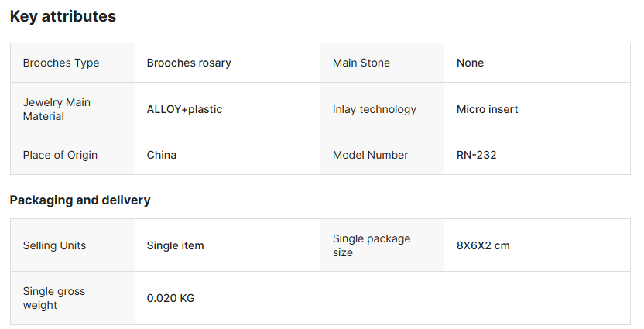Select the 8X6X2 cm size value
The height and width of the screenshot is (329, 644).
pos(483,245)
